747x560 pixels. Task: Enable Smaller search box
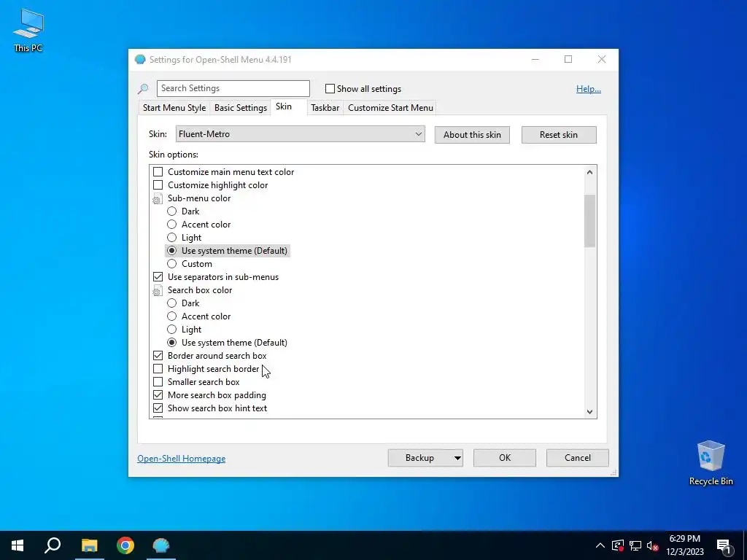(158, 382)
